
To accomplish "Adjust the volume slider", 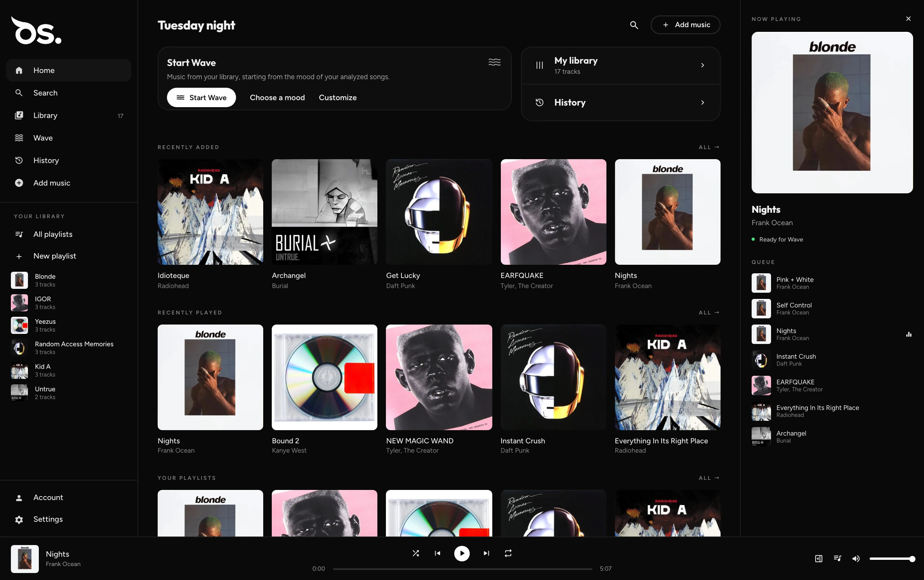I will [x=892, y=559].
